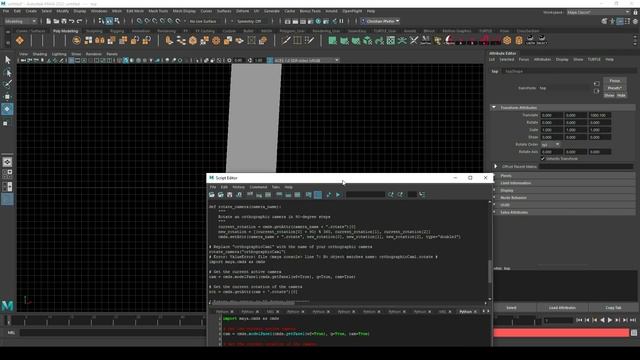Open the Modeling menu set dropdown
640x360 pixels.
click(20, 21)
